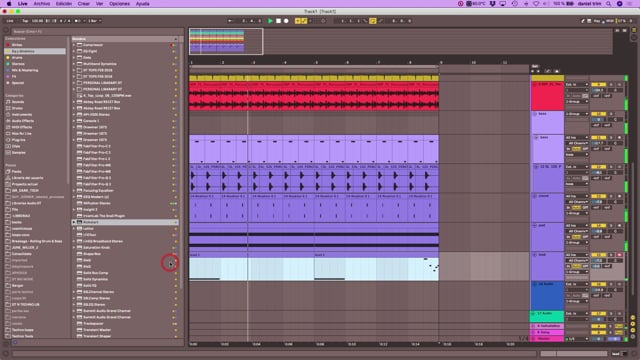This screenshot has width=640, height=360.
Task: Click the arrangement overview thumbnail
Action: (x=226, y=41)
